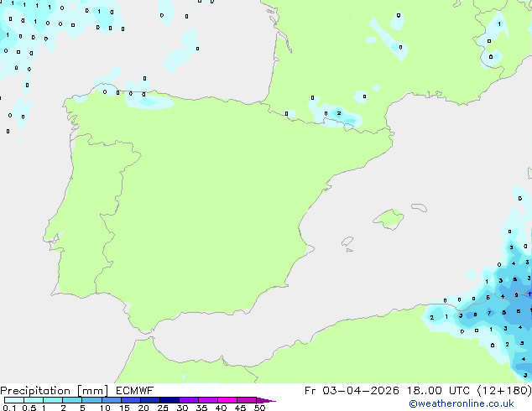
Task: Click the 1–2 mm legend color box
Action: click(x=53, y=400)
